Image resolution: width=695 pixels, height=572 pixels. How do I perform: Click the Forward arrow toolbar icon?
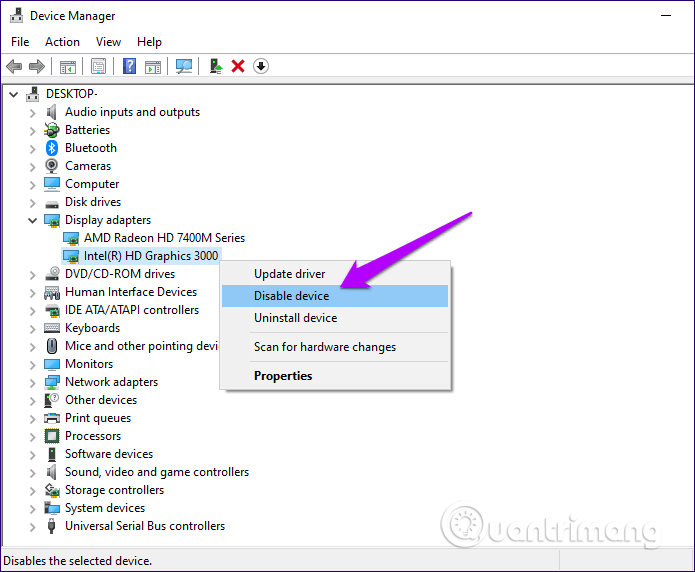[37, 67]
